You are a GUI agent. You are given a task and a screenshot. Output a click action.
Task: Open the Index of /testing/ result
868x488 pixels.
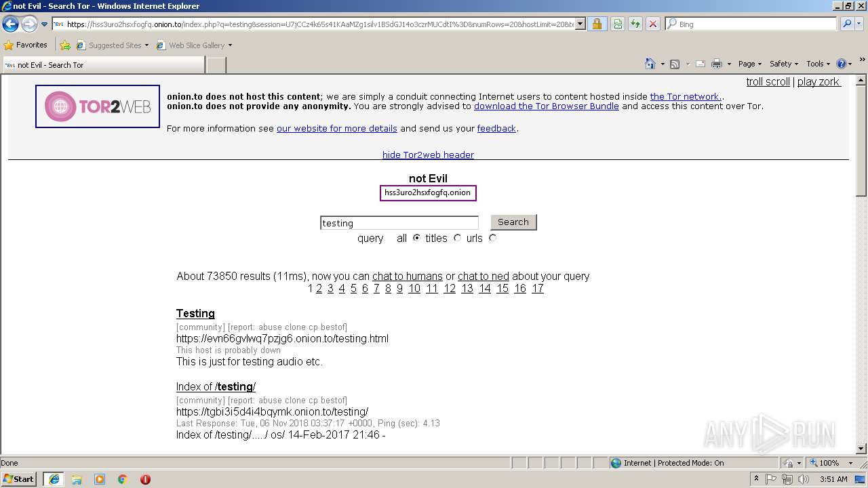click(x=216, y=387)
